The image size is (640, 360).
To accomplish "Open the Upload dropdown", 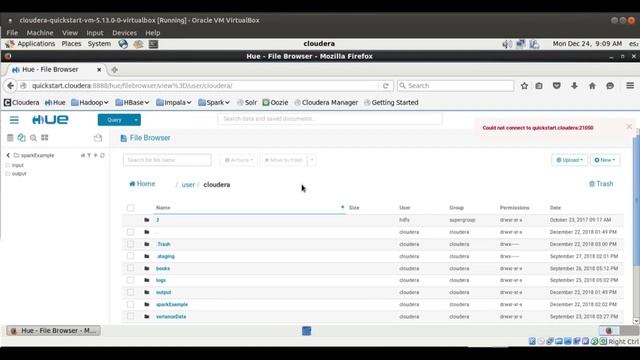I will pyautogui.click(x=569, y=160).
